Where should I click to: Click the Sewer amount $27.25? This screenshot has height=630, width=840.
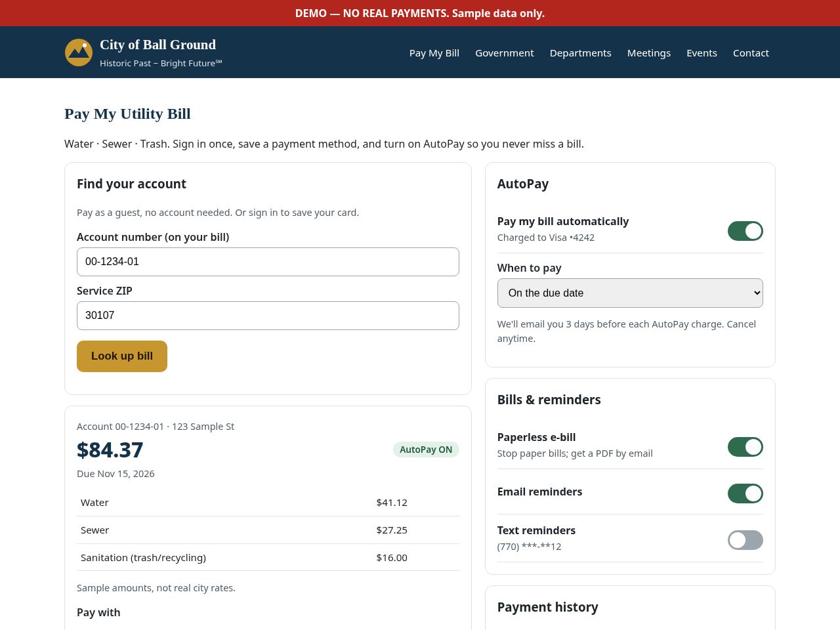[392, 530]
